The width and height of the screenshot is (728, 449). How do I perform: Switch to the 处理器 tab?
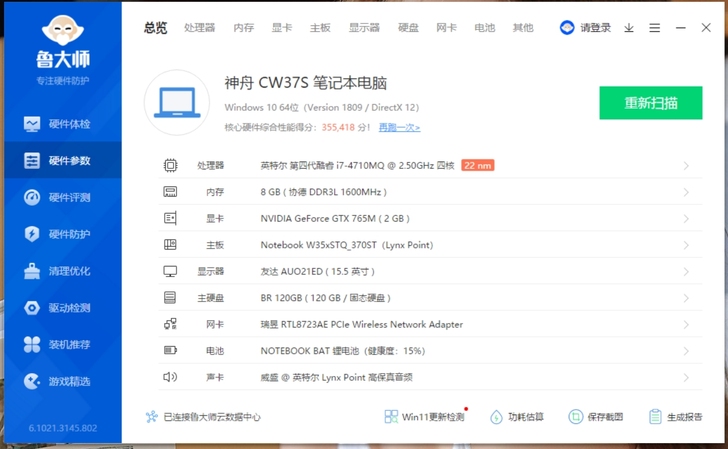tap(200, 28)
